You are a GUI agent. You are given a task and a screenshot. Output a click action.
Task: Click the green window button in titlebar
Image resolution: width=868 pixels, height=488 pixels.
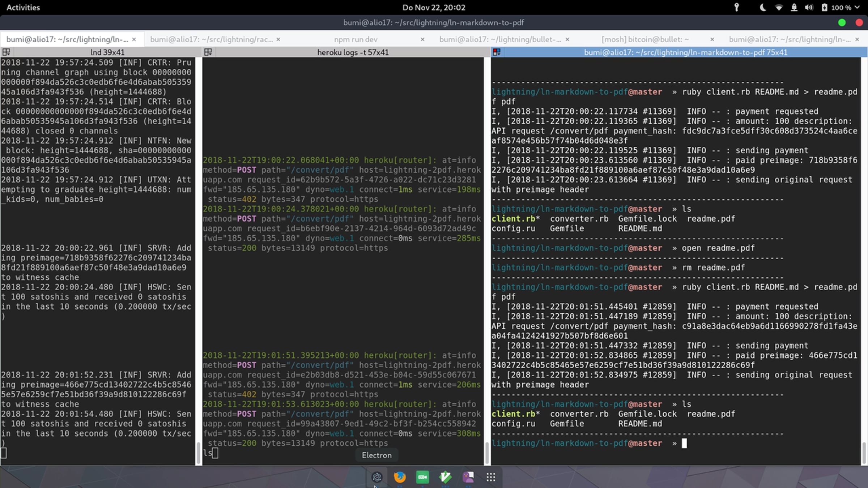click(x=842, y=23)
